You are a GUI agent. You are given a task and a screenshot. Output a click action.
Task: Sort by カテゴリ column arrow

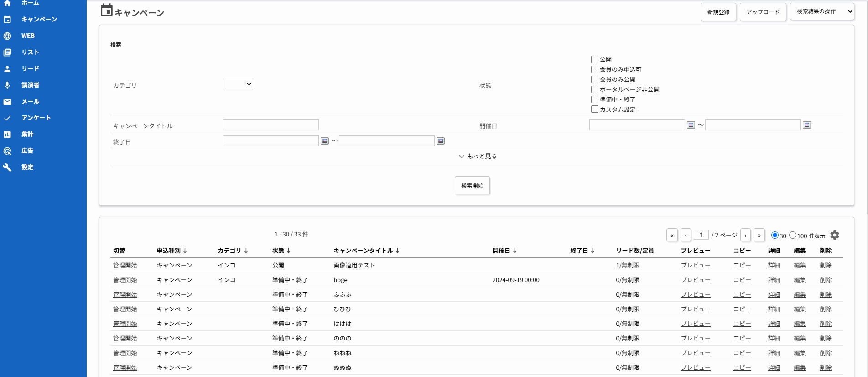(x=246, y=251)
